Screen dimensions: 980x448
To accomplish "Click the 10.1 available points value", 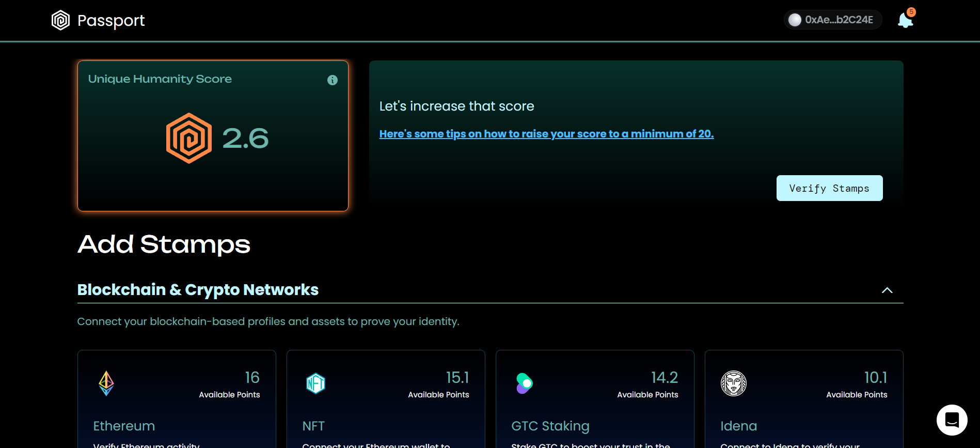I will 876,378.
